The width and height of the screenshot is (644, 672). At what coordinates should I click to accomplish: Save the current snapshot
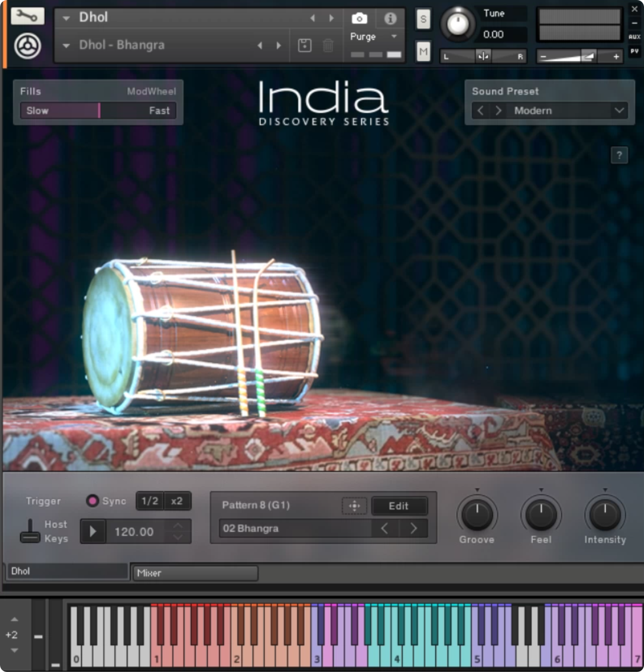pyautogui.click(x=305, y=45)
